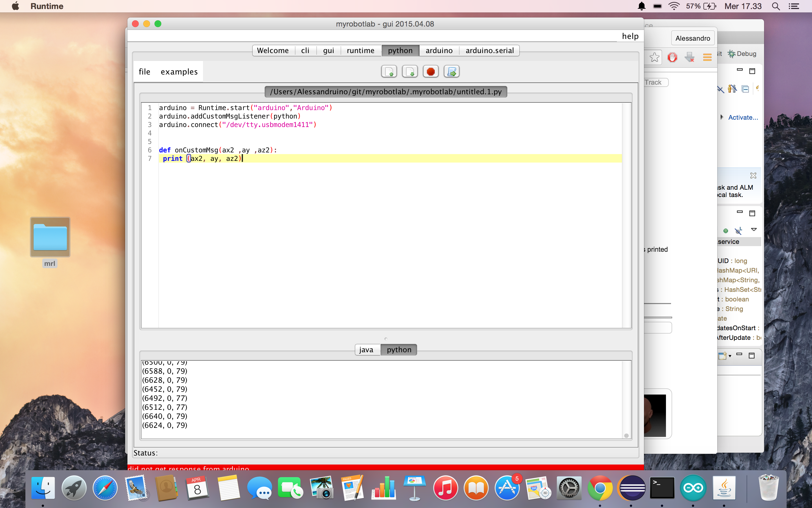
Task: Select the untitled.1.py file path tab
Action: click(x=385, y=92)
